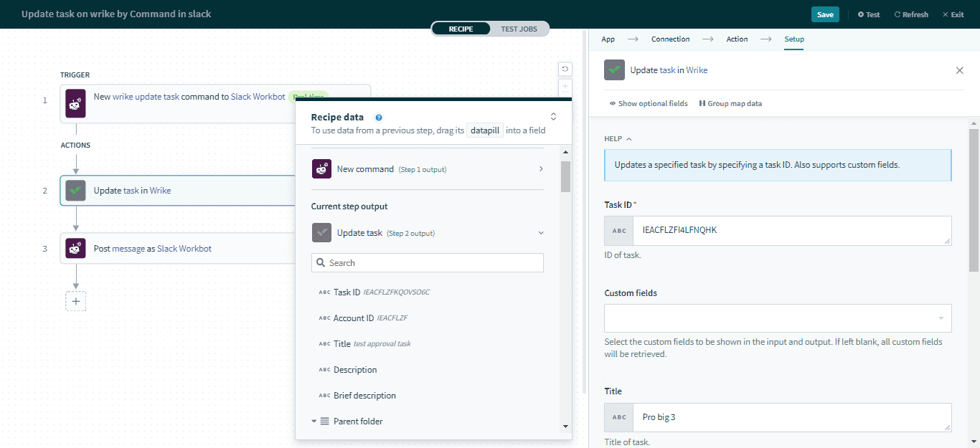Expand the Parent folder tree item
Screen dimensions: 980x448
pyautogui.click(x=314, y=421)
